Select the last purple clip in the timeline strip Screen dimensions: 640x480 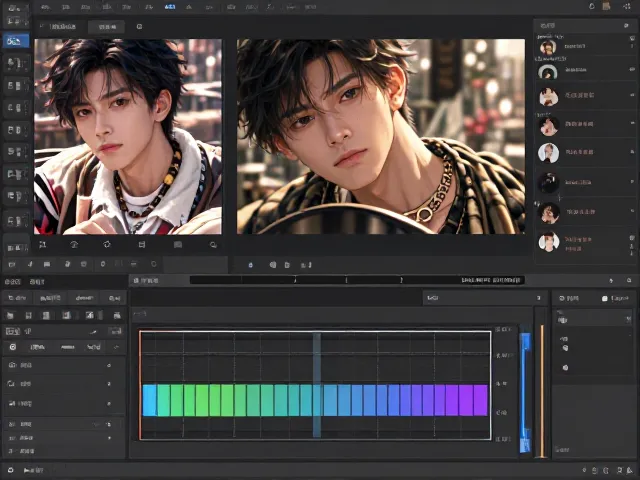480,400
